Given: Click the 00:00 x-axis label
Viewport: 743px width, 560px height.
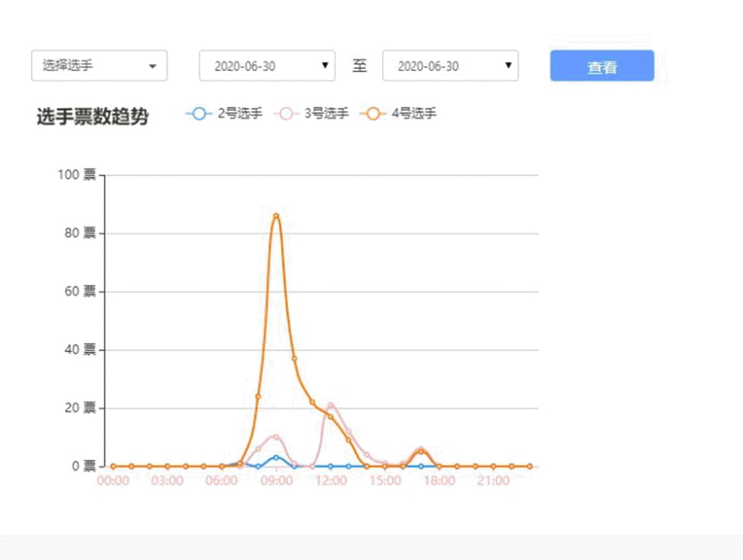Looking at the screenshot, I should (x=113, y=481).
